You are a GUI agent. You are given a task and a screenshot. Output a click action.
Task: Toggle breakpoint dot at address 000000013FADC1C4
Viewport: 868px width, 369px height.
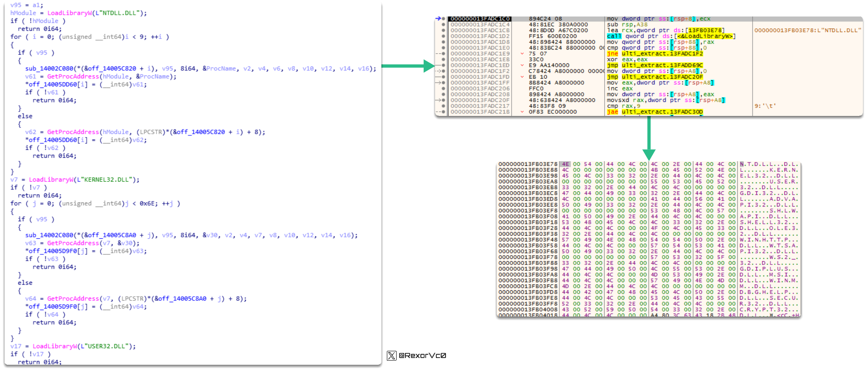(443, 25)
